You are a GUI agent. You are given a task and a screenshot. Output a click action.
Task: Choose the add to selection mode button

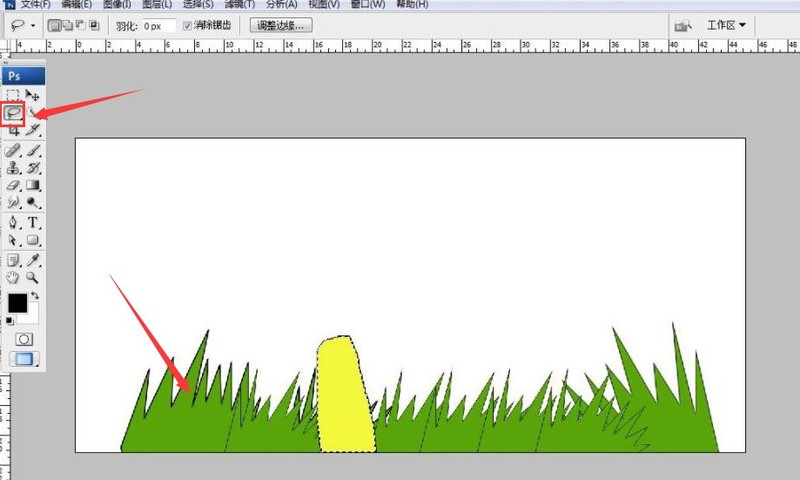point(67,26)
